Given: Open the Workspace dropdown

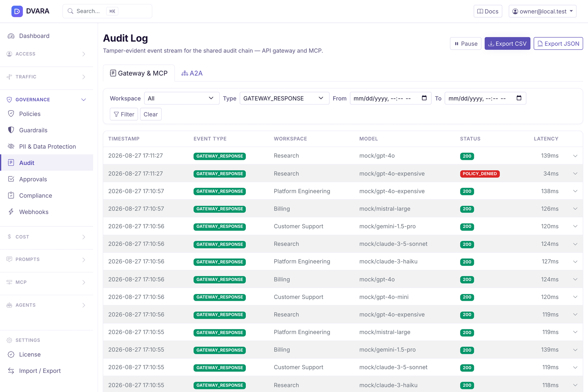Looking at the screenshot, I should tap(182, 98).
